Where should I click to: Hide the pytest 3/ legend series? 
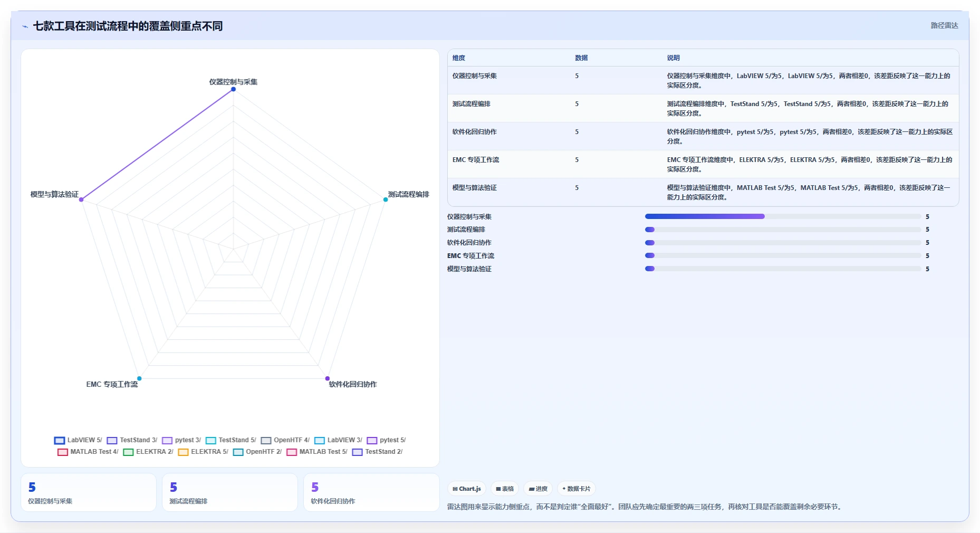(181, 440)
